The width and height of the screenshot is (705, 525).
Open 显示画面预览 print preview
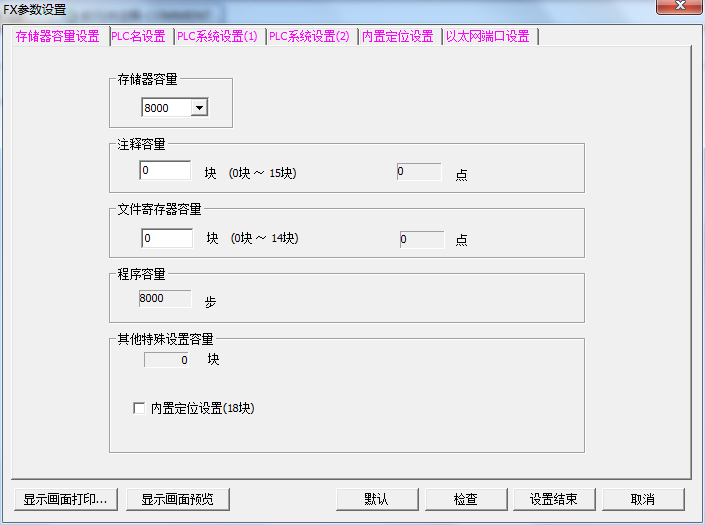tap(184, 499)
